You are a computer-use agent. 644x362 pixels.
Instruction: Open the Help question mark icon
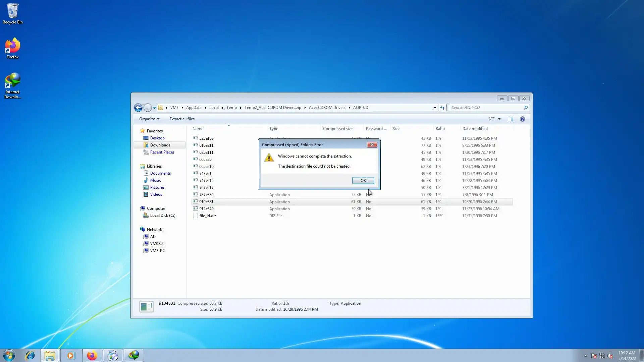tap(522, 119)
